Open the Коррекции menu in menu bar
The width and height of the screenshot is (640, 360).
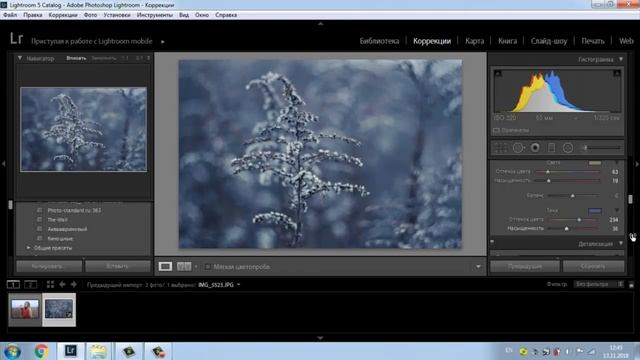[63, 15]
